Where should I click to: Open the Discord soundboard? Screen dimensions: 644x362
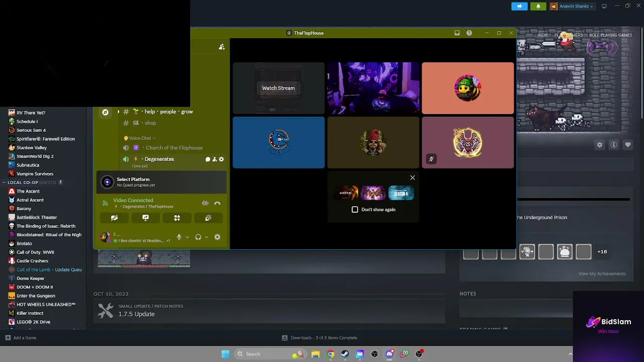click(x=208, y=218)
